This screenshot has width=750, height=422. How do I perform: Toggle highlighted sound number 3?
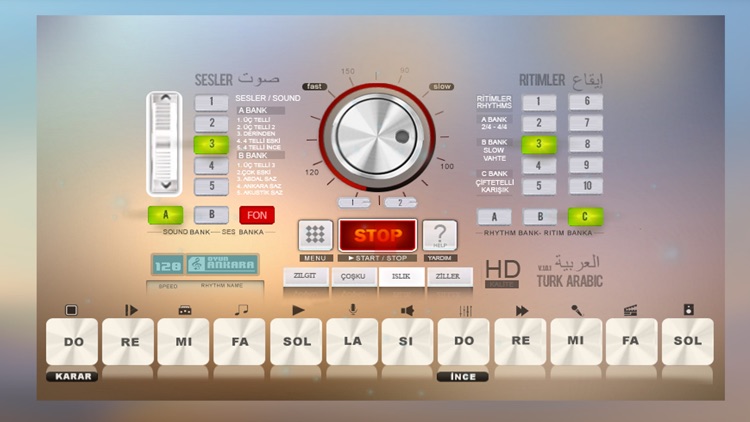point(211,144)
